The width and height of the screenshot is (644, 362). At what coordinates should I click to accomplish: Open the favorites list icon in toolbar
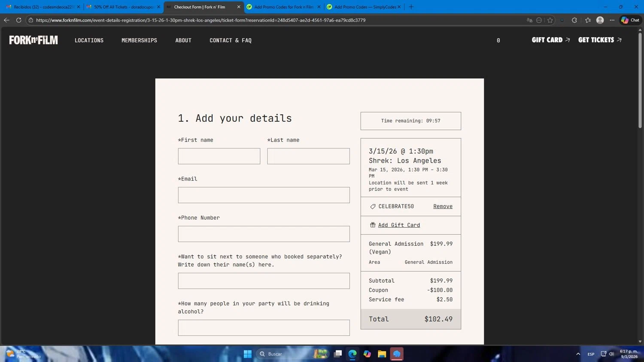click(x=588, y=20)
